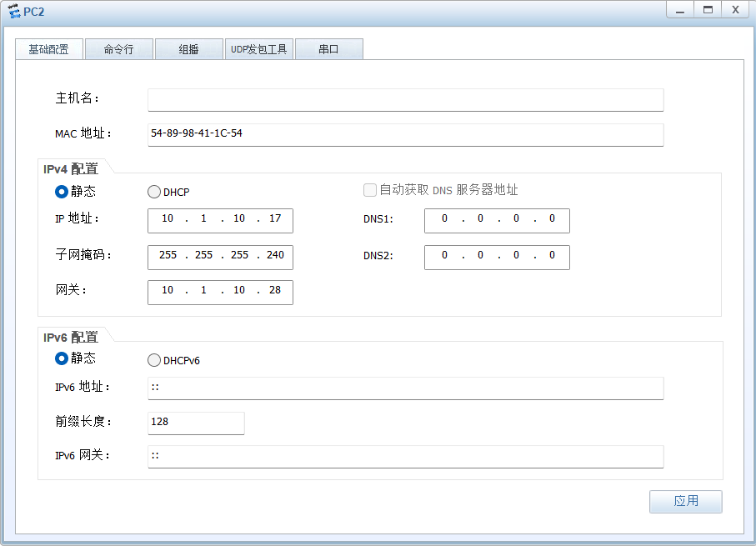Screen dimensions: 756x546
Task: Click the 前缀长度 field showing 128
Action: 196,423
